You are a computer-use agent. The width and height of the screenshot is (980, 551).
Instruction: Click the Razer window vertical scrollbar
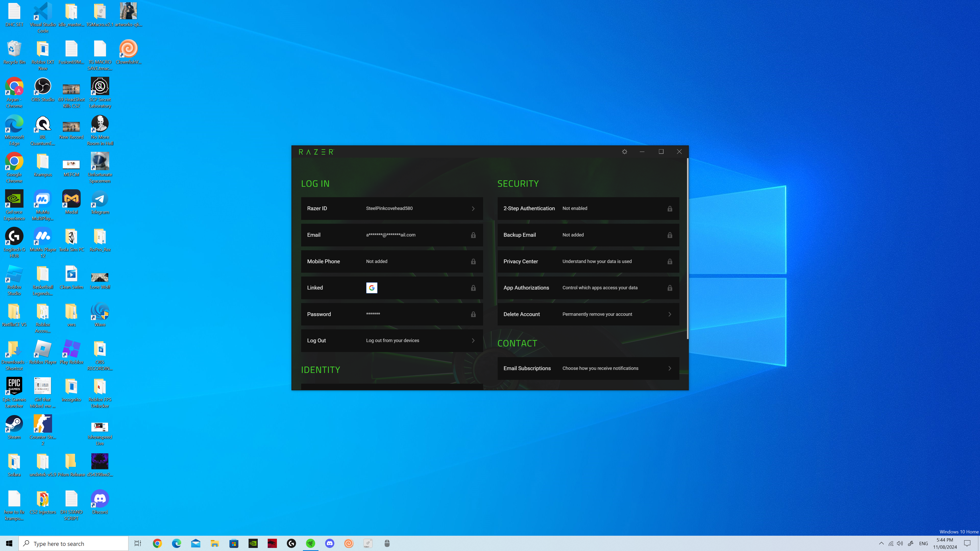click(x=687, y=247)
